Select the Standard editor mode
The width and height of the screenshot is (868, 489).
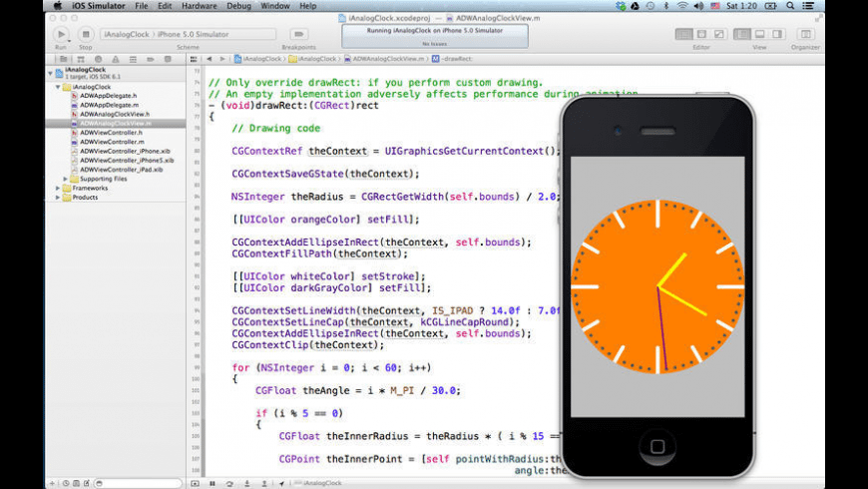click(683, 34)
